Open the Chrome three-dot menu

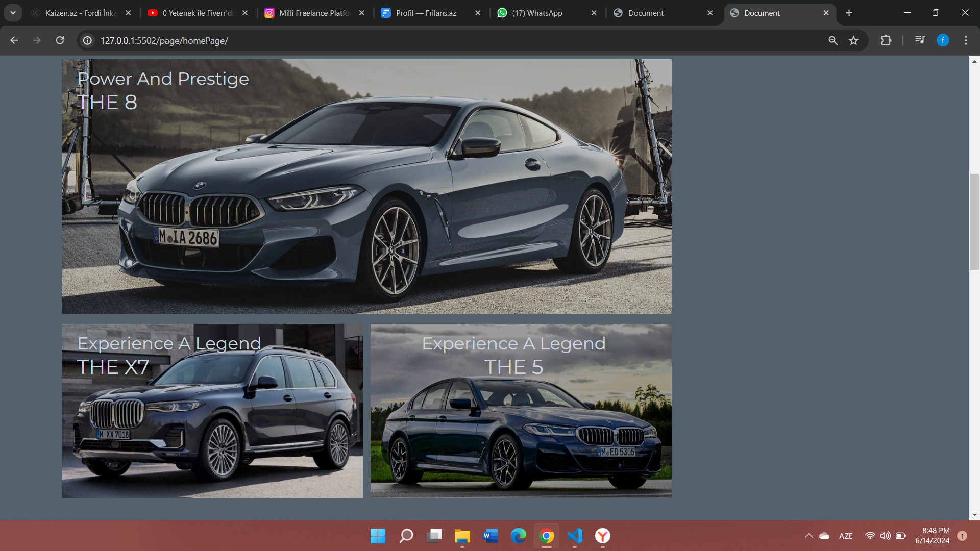(x=966, y=40)
